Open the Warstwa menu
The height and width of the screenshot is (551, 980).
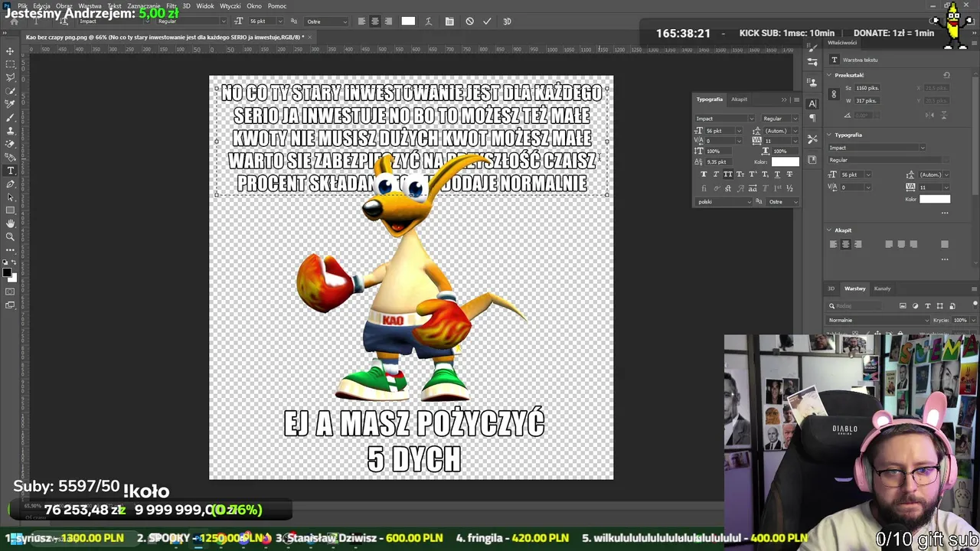(90, 6)
